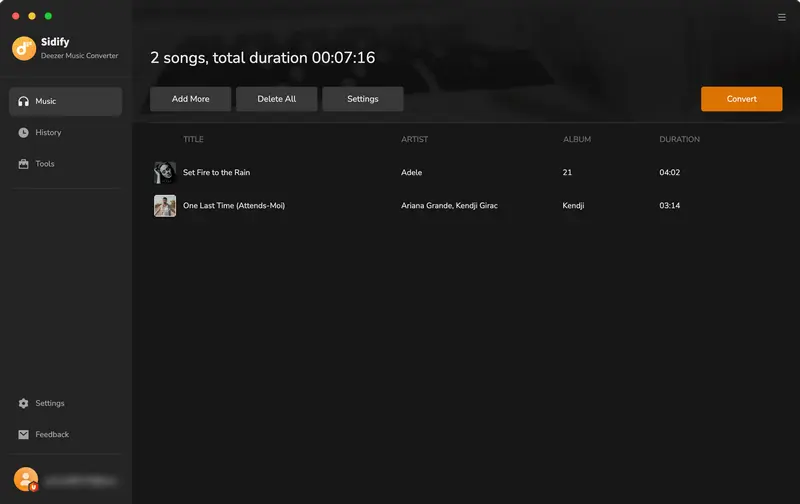
Task: Open the Feedback label in sidebar
Action: click(x=52, y=434)
